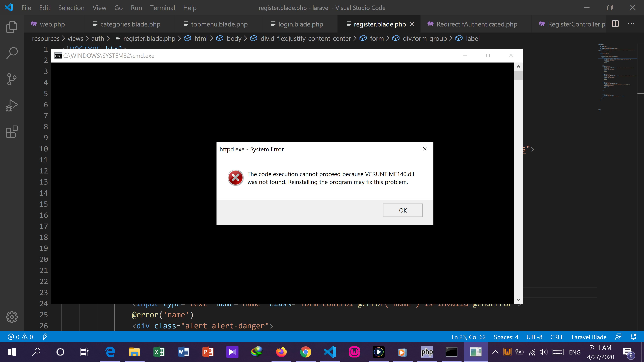This screenshot has height=362, width=644.
Task: Open the File menu
Action: click(x=26, y=8)
